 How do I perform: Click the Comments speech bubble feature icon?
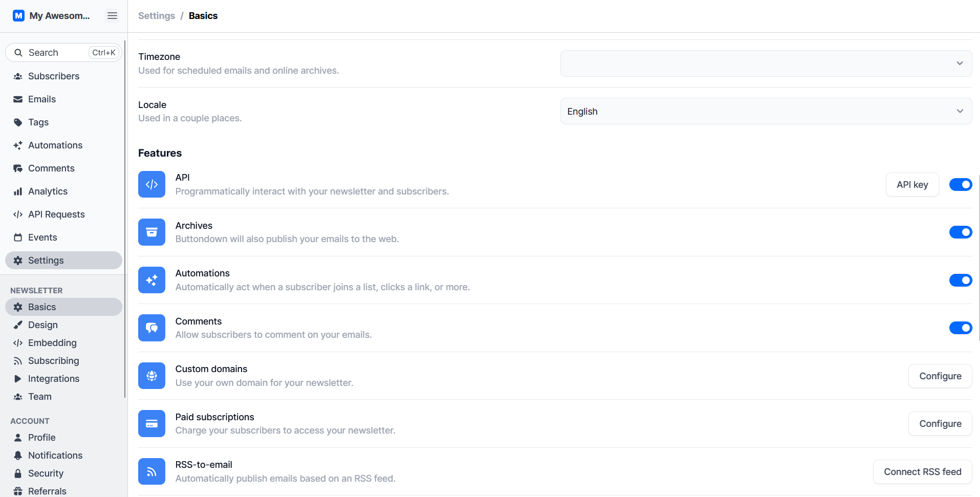click(151, 328)
